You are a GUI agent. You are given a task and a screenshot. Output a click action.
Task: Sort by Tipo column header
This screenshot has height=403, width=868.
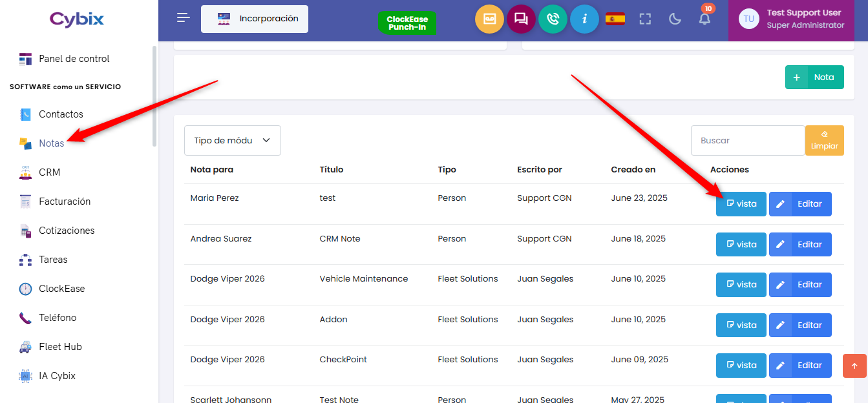447,170
